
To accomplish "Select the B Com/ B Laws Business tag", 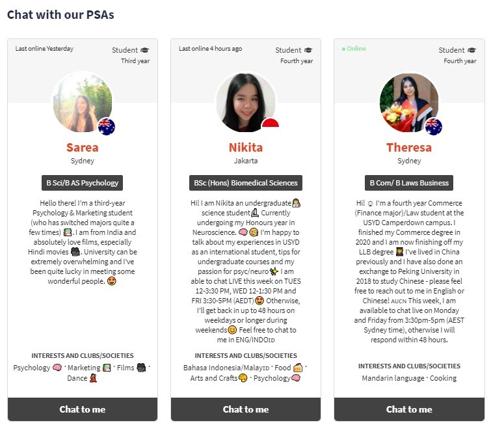I will point(409,183).
